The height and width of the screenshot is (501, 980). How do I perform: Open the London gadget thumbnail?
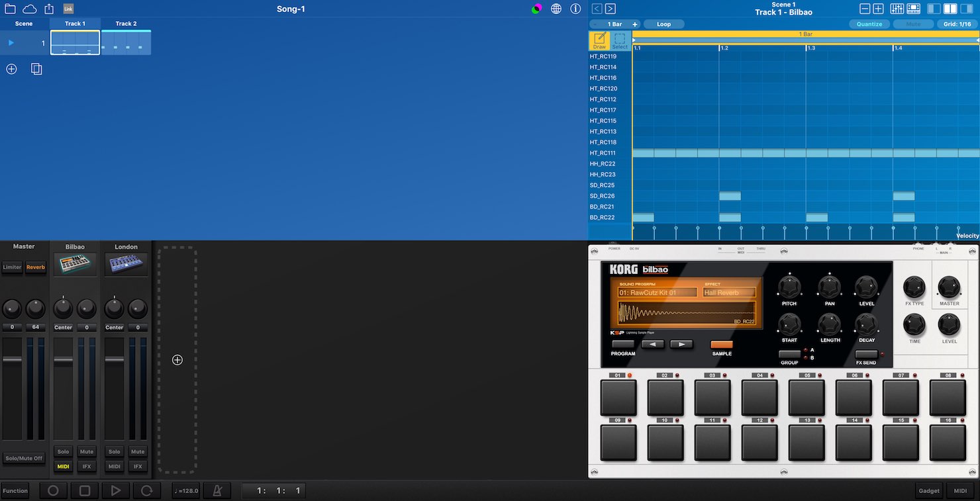[x=126, y=264]
